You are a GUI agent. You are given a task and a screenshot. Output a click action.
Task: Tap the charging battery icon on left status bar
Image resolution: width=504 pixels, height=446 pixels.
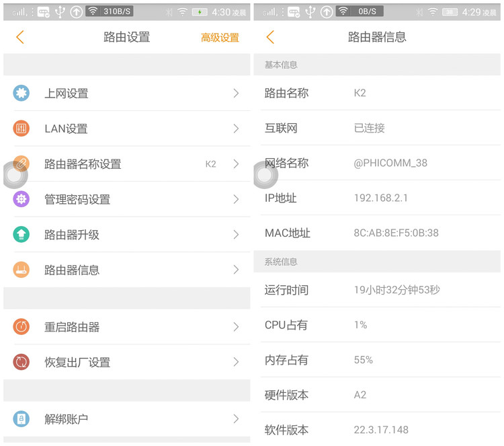pyautogui.click(x=200, y=12)
